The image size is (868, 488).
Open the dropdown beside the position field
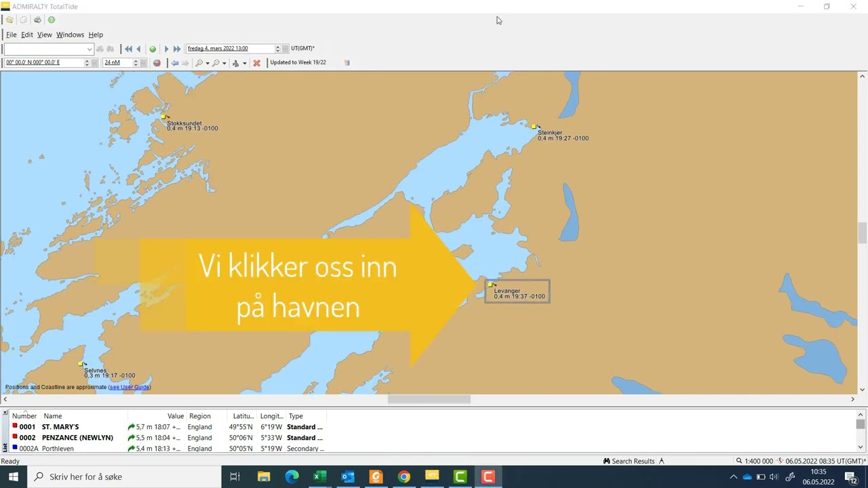click(x=95, y=62)
